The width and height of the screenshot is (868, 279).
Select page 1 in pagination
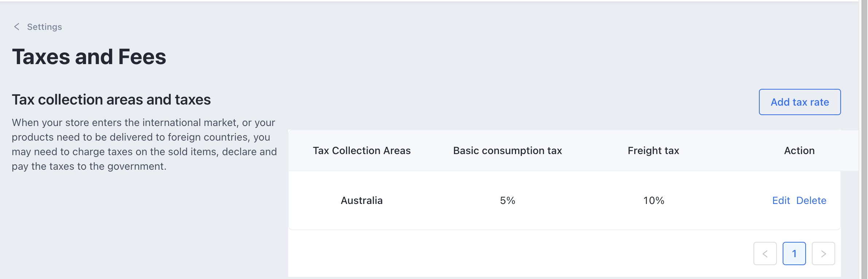pos(794,254)
